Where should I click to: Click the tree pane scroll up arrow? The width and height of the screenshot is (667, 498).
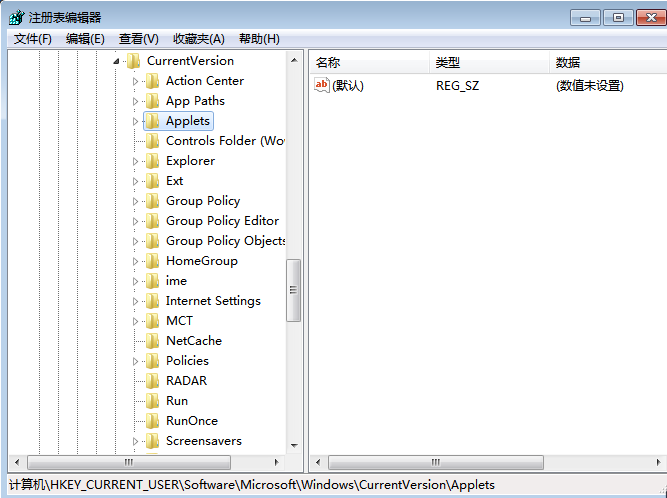[294, 60]
